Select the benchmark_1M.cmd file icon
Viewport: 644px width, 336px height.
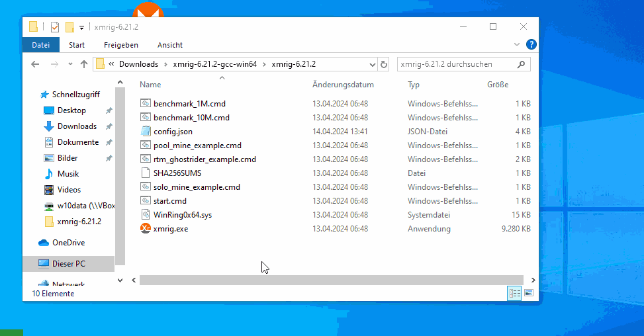146,103
